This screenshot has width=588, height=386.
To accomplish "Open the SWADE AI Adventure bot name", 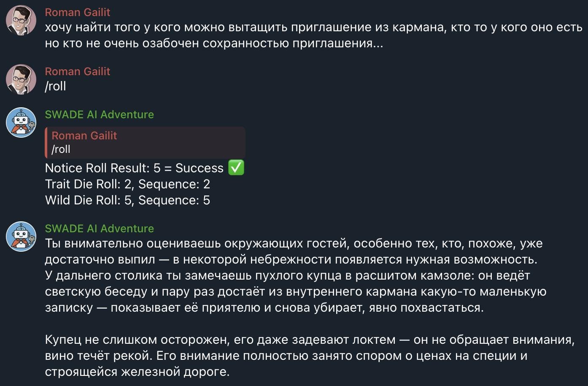I will pyautogui.click(x=100, y=114).
